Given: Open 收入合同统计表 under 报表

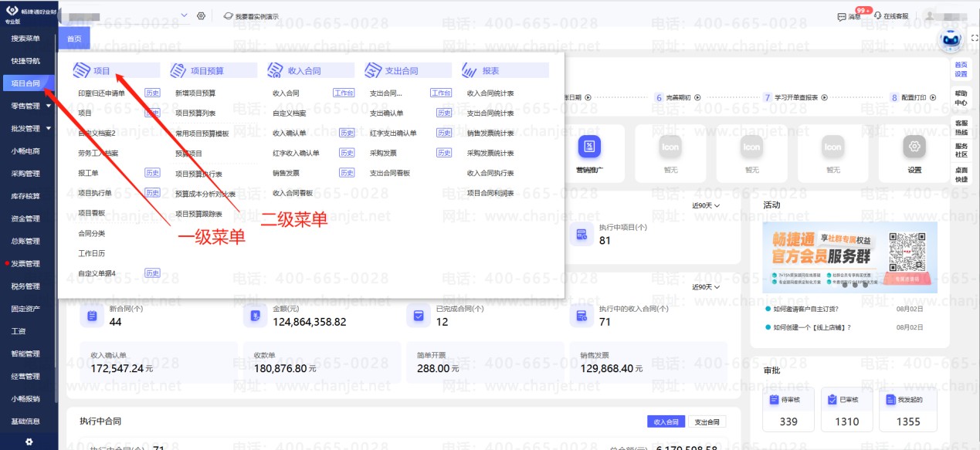Looking at the screenshot, I should 490,93.
